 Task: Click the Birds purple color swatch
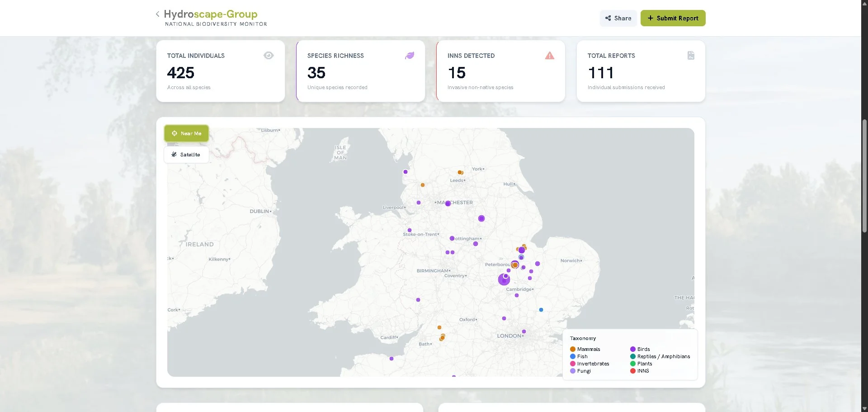(632, 349)
